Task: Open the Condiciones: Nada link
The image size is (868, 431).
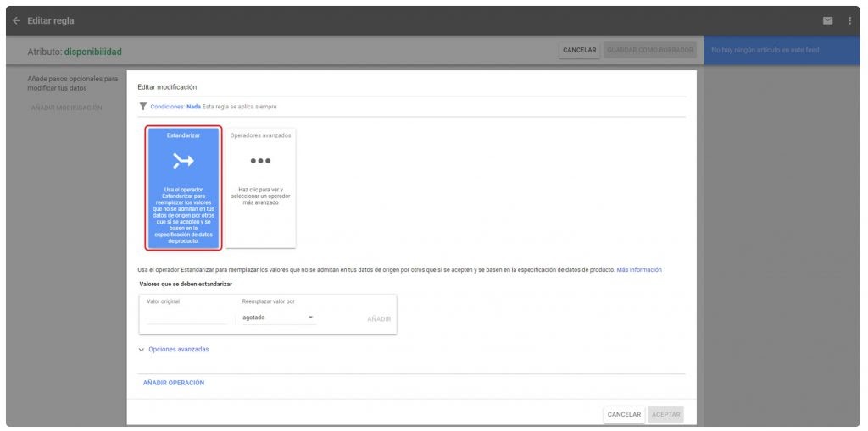Action: point(175,107)
